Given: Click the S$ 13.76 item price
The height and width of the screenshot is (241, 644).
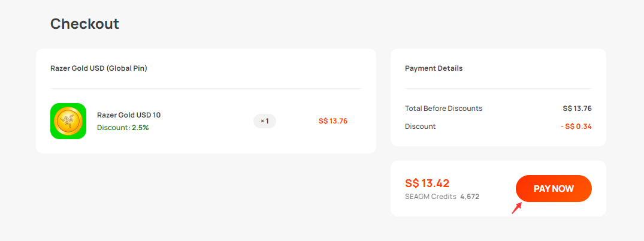Looking at the screenshot, I should [333, 121].
